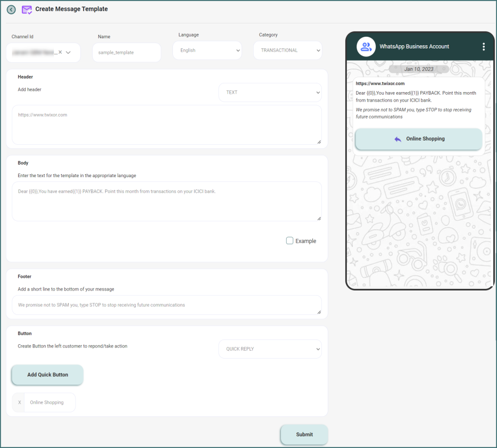Screen dimensions: 497x448
Task: Open the Language dropdown
Action: (207, 51)
